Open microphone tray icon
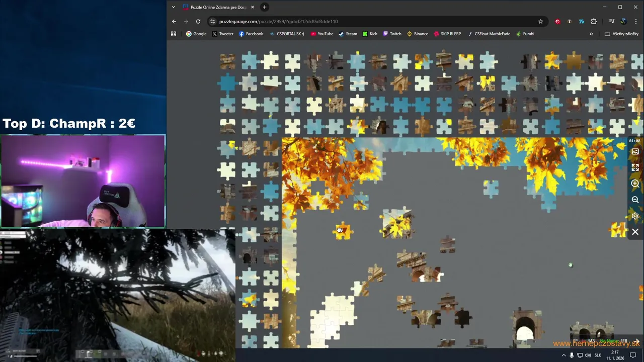This screenshot has height=362, width=644. (572, 355)
